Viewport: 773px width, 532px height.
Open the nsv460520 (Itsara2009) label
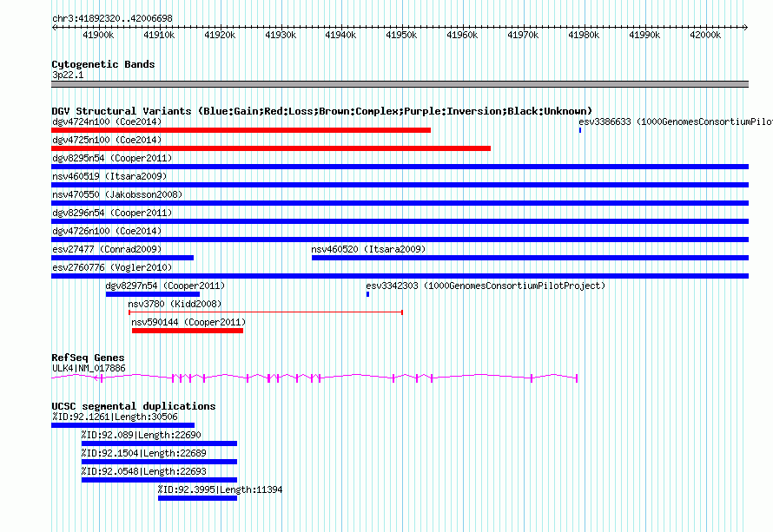pyautogui.click(x=368, y=249)
